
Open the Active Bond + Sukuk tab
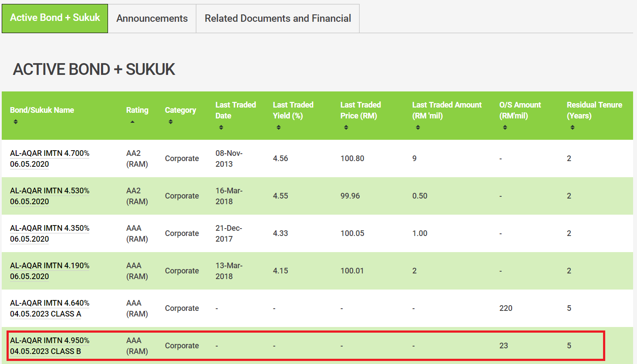pyautogui.click(x=55, y=18)
